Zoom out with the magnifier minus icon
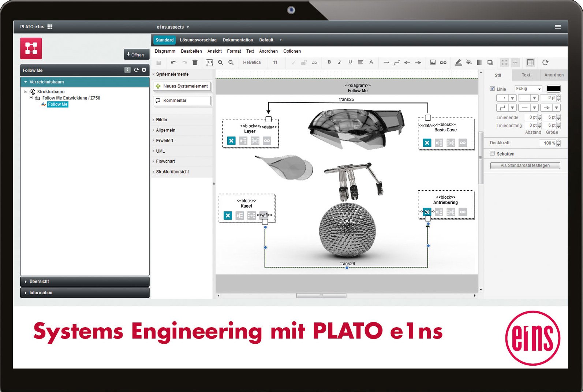Screen dimensions: 583x392 [231, 63]
